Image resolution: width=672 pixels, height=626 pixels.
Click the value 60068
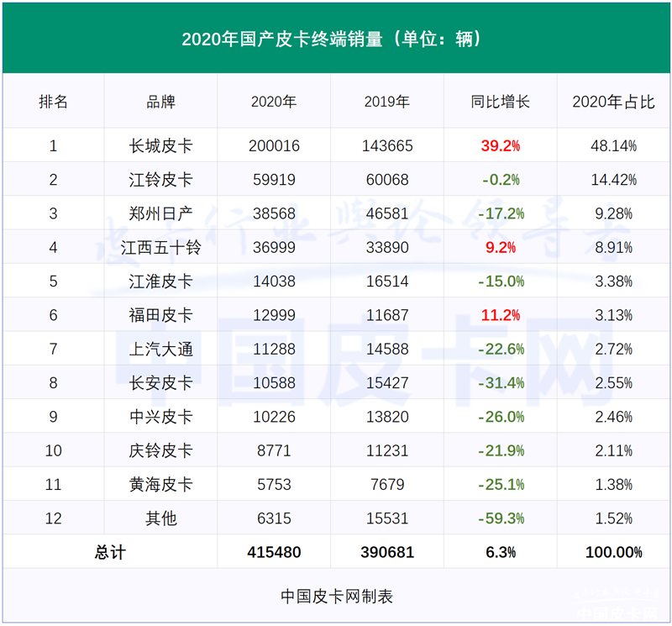tap(387, 180)
